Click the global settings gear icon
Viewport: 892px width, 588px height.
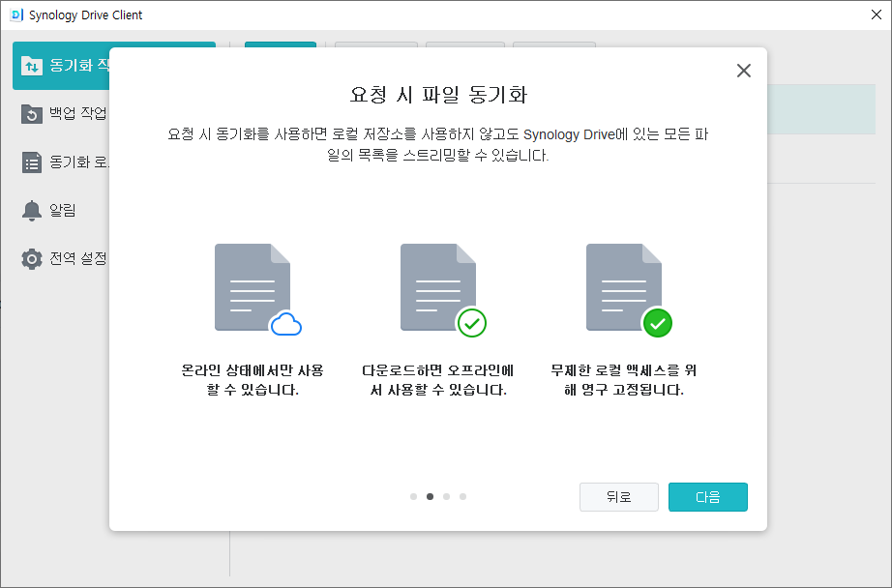click(x=32, y=259)
